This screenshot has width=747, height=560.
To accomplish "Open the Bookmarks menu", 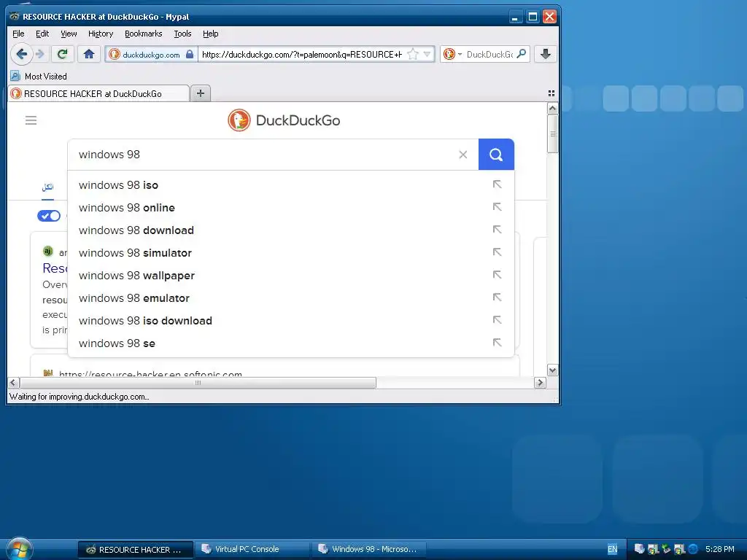I will tap(144, 34).
